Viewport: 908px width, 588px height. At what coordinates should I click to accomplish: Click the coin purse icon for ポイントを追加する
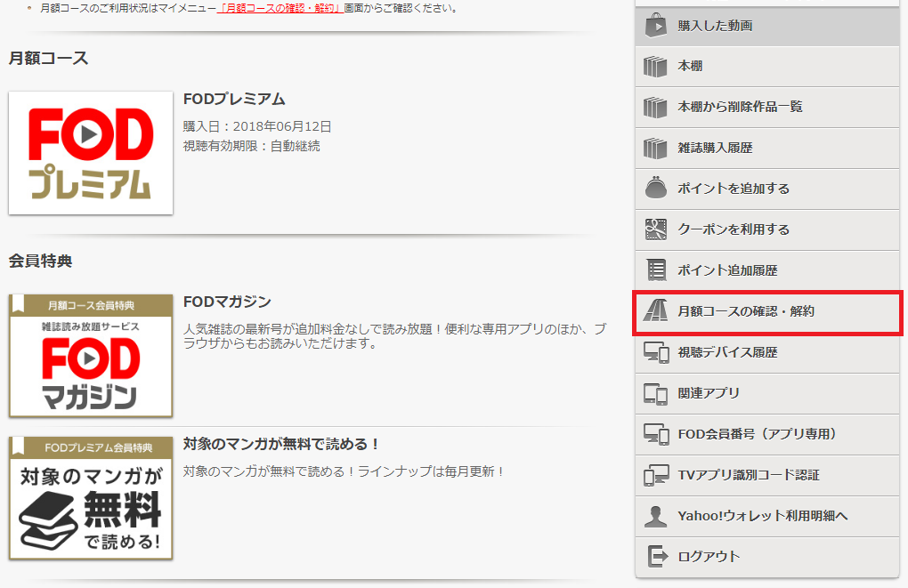(655, 188)
